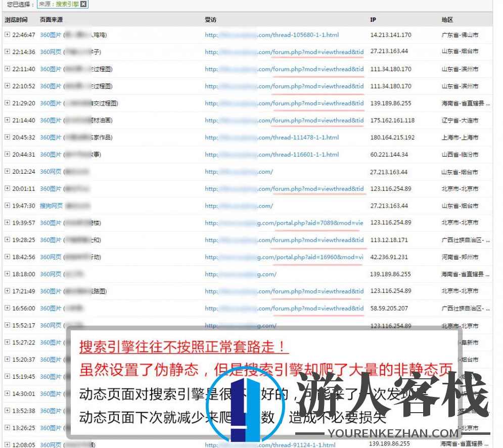Screen dimensions: 503x448
Task: Sort by the 浏览时间 column header
Action: pyautogui.click(x=16, y=19)
